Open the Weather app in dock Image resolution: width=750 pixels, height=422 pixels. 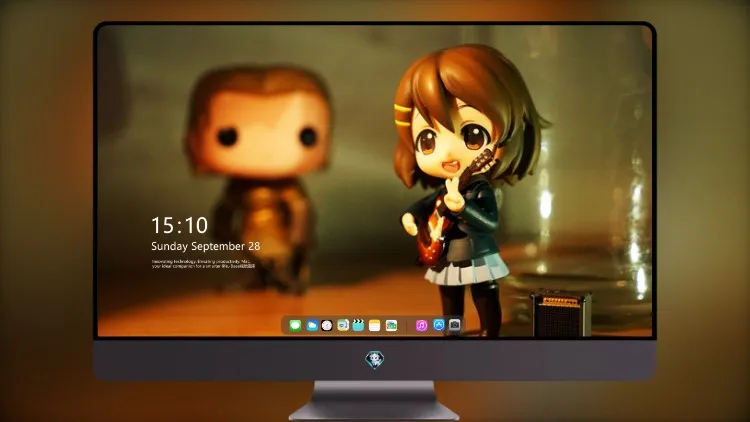pos(311,326)
